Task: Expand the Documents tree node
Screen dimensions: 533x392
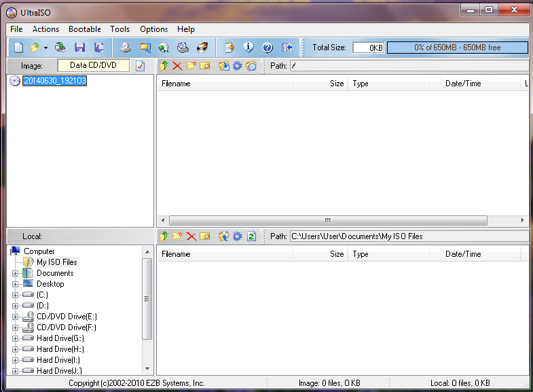Action: coord(16,273)
